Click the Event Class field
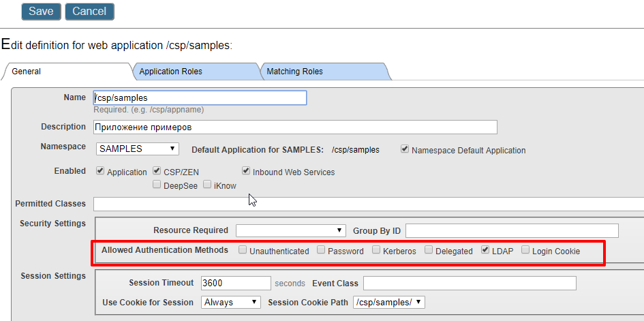 tap(470, 283)
